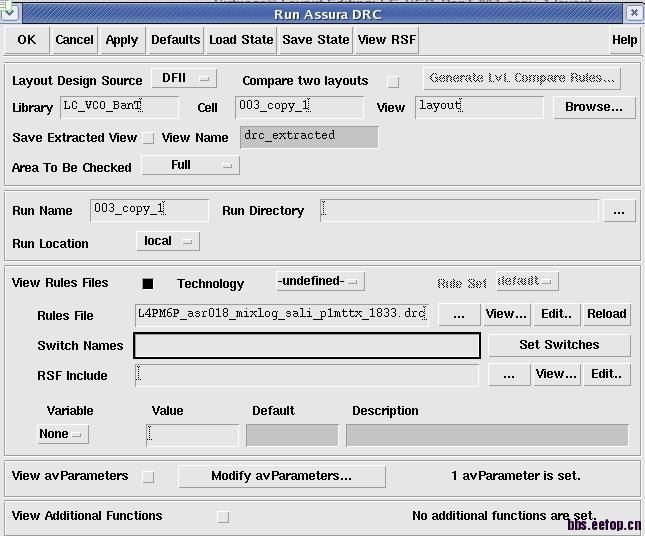The image size is (645, 536).
Task: Toggle the View Additional Functions checkbox
Action: click(x=223, y=517)
